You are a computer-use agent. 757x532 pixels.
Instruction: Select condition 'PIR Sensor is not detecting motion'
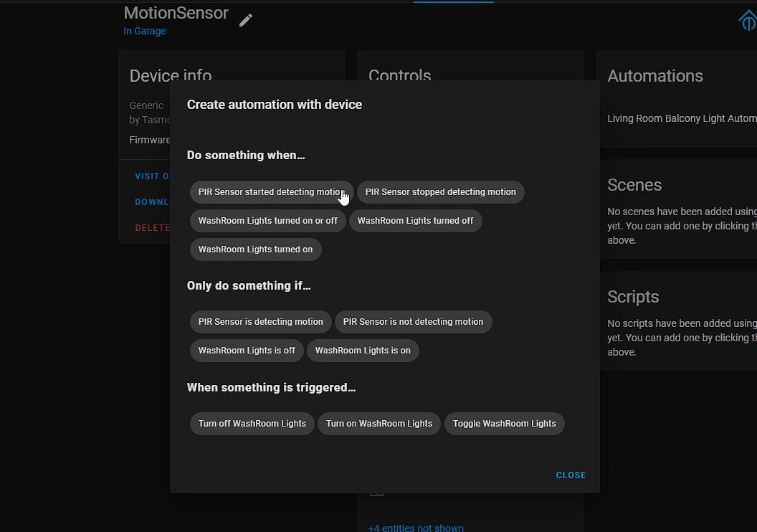pos(414,322)
